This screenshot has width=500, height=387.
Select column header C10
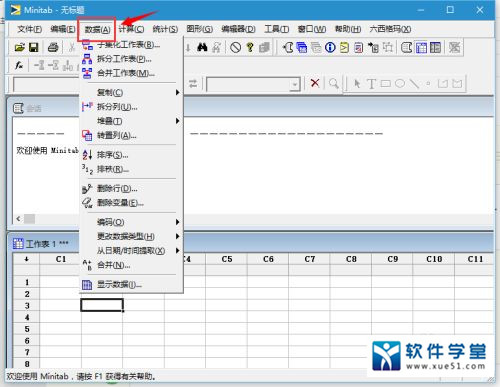point(434,259)
